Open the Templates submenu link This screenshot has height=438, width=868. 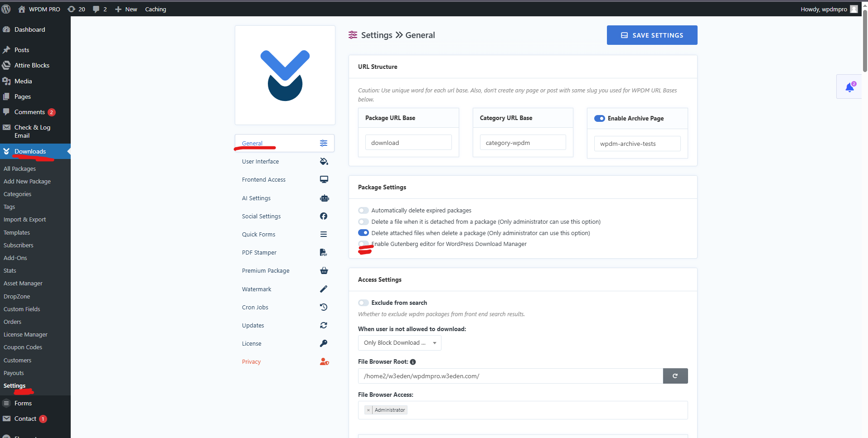[x=17, y=232]
